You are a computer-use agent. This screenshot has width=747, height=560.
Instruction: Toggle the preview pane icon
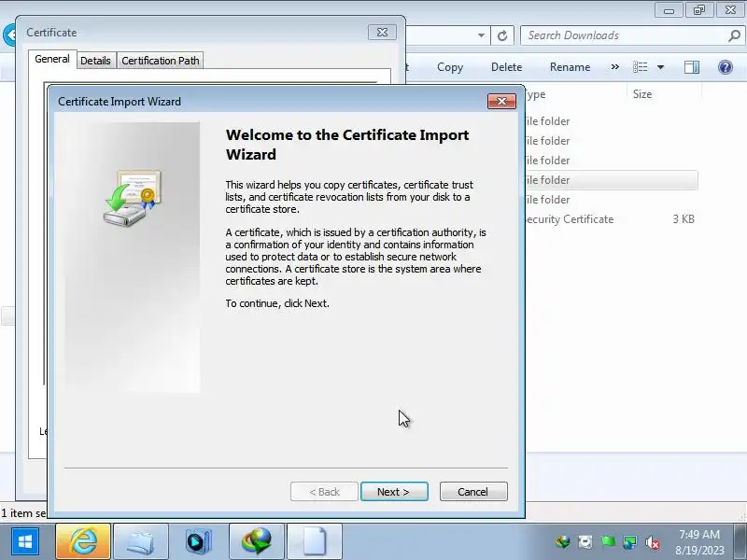(x=692, y=67)
